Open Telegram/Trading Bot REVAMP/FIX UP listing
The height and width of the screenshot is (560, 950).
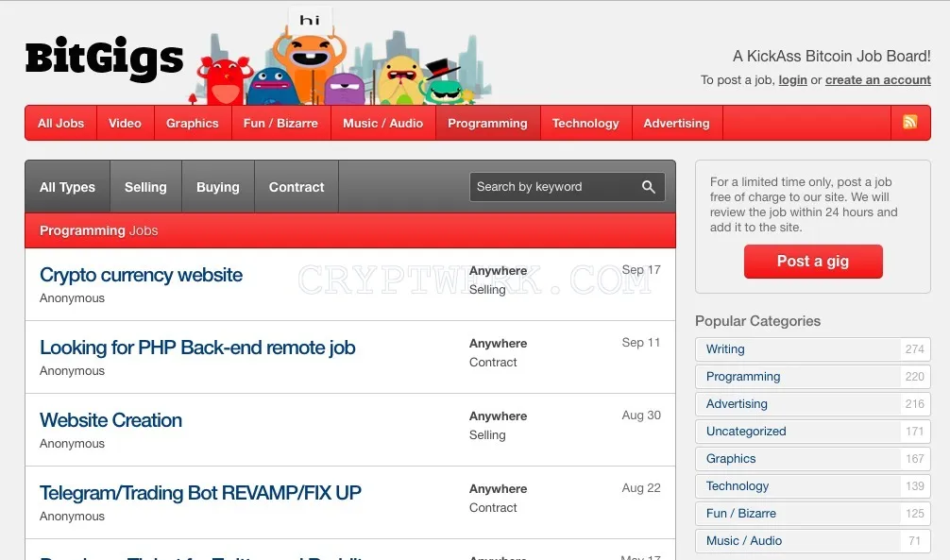(x=200, y=493)
